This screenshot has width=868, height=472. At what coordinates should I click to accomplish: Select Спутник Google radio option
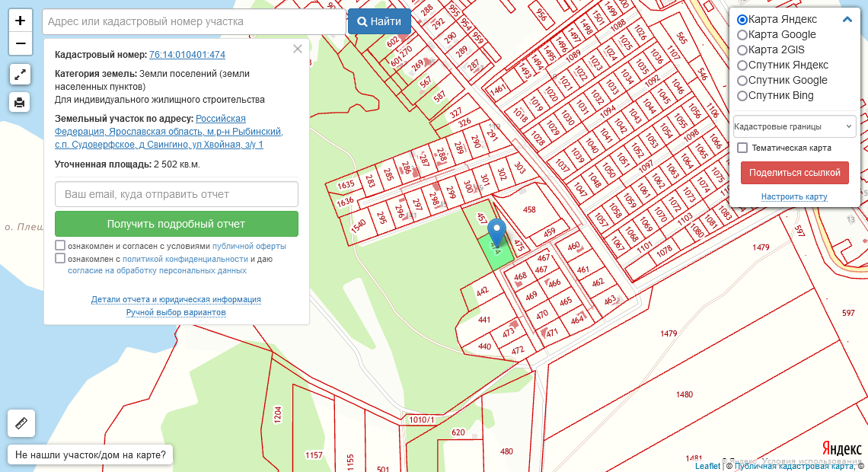coord(742,81)
